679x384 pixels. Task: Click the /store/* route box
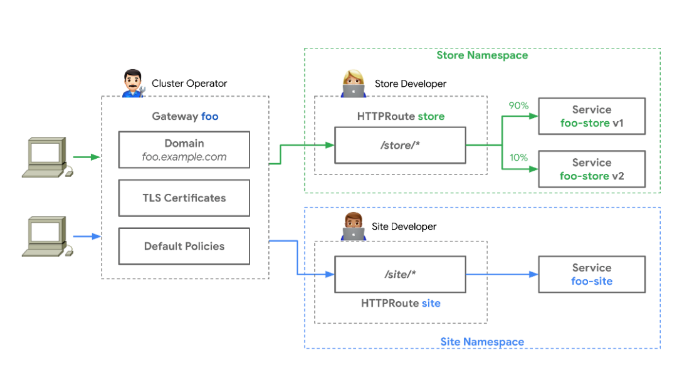point(400,145)
